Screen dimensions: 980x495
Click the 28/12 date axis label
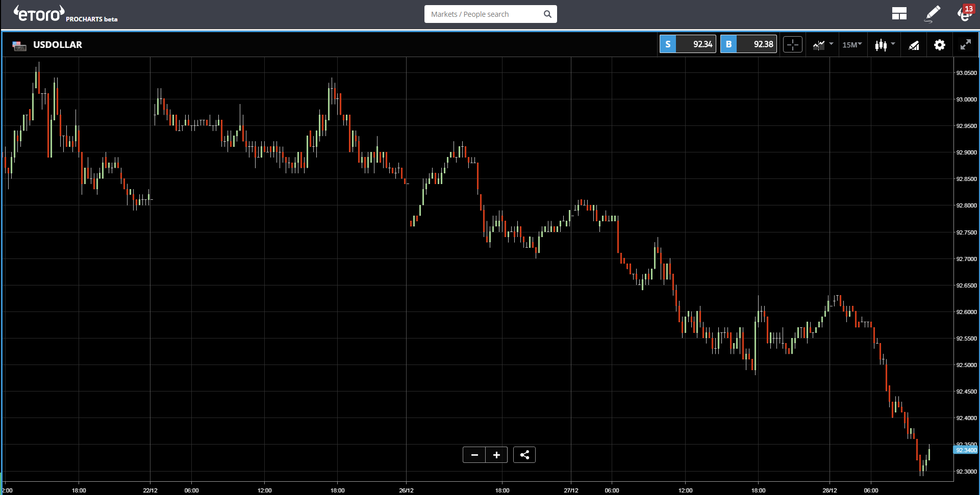[x=830, y=490]
